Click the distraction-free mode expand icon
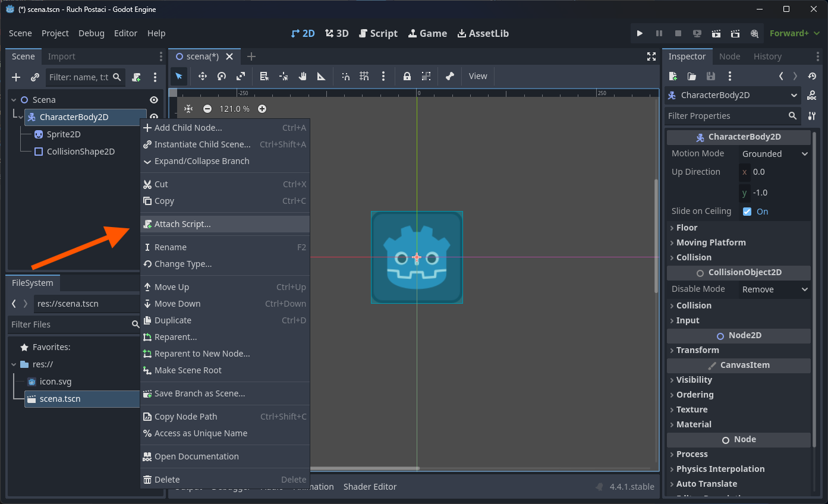828x504 pixels. coord(651,56)
